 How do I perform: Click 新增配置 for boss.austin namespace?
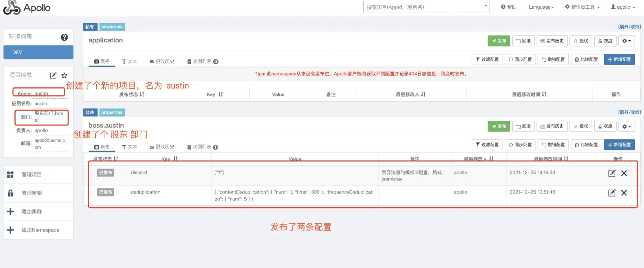[619, 145]
